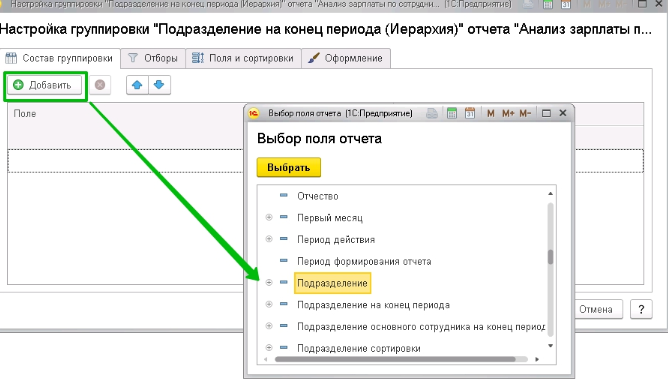Viewport: 668px width, 380px height.
Task: Click the Поле column header
Action: point(25,114)
